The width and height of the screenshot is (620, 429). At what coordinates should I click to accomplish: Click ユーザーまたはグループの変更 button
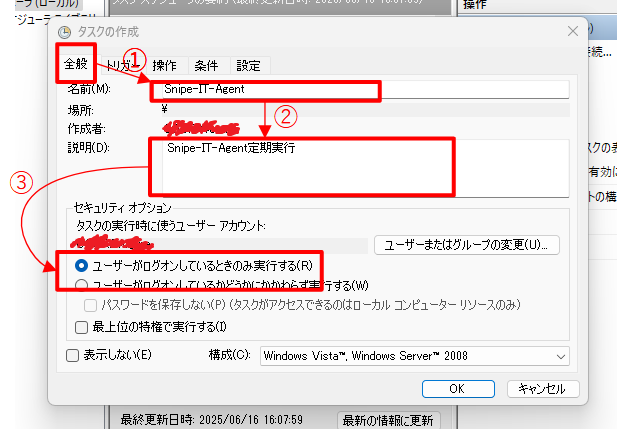(467, 245)
